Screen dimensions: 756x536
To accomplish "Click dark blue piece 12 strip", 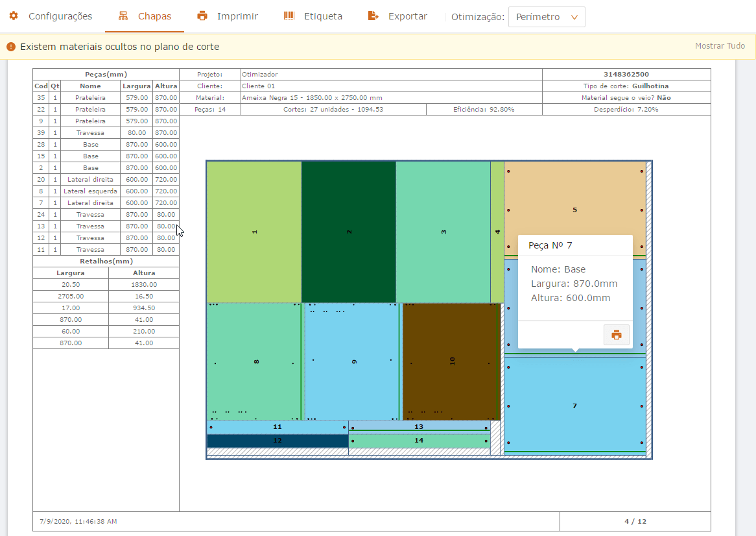I will pos(278,441).
